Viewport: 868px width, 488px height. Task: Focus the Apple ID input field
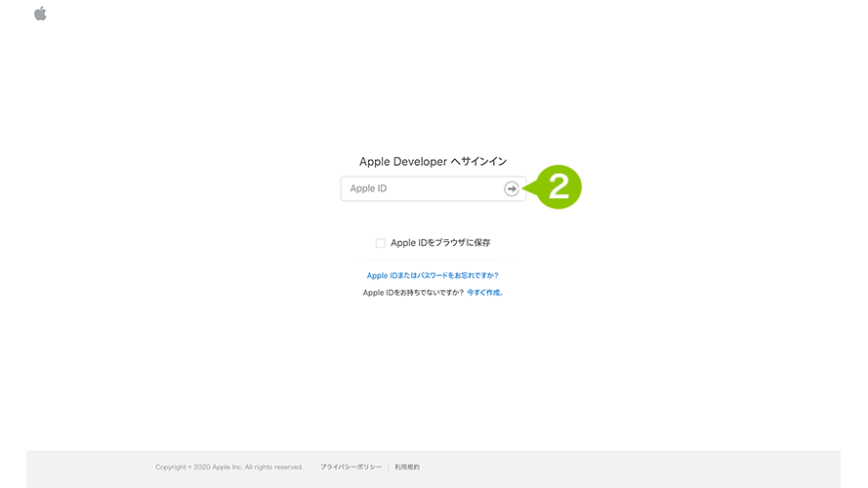(433, 188)
